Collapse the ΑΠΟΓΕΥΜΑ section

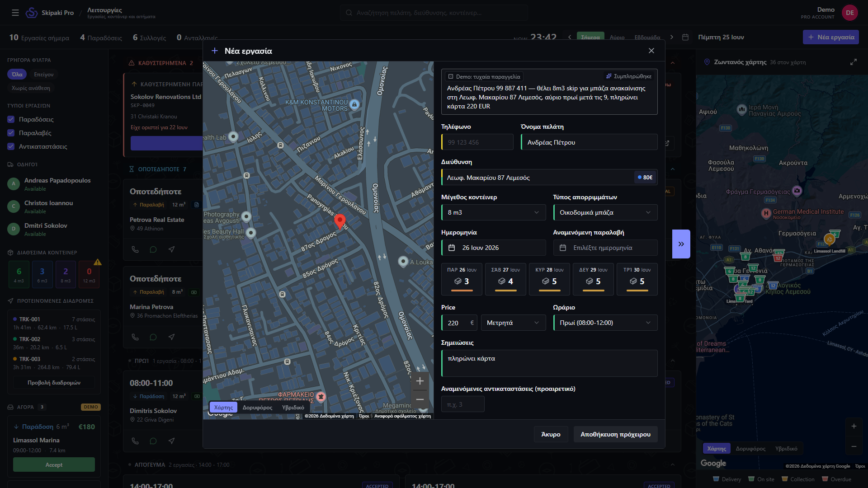tap(673, 465)
